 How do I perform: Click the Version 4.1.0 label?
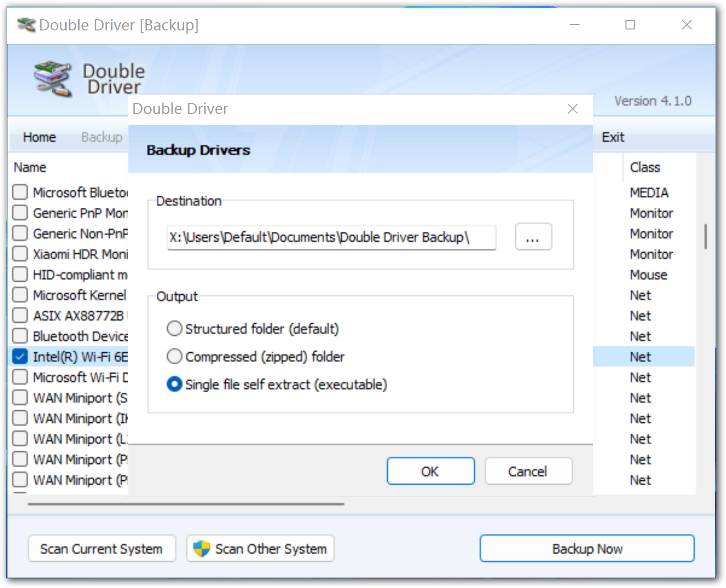tap(653, 101)
